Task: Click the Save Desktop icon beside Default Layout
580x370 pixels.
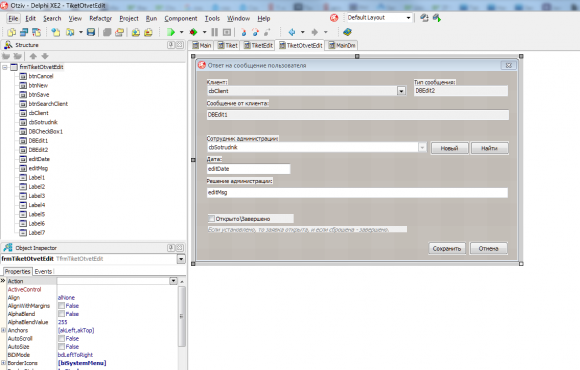Action: click(424, 18)
